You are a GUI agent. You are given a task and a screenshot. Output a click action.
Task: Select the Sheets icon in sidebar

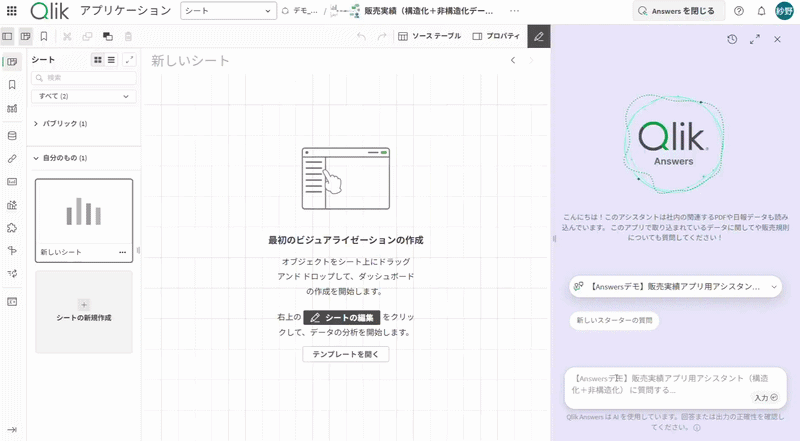click(12, 62)
